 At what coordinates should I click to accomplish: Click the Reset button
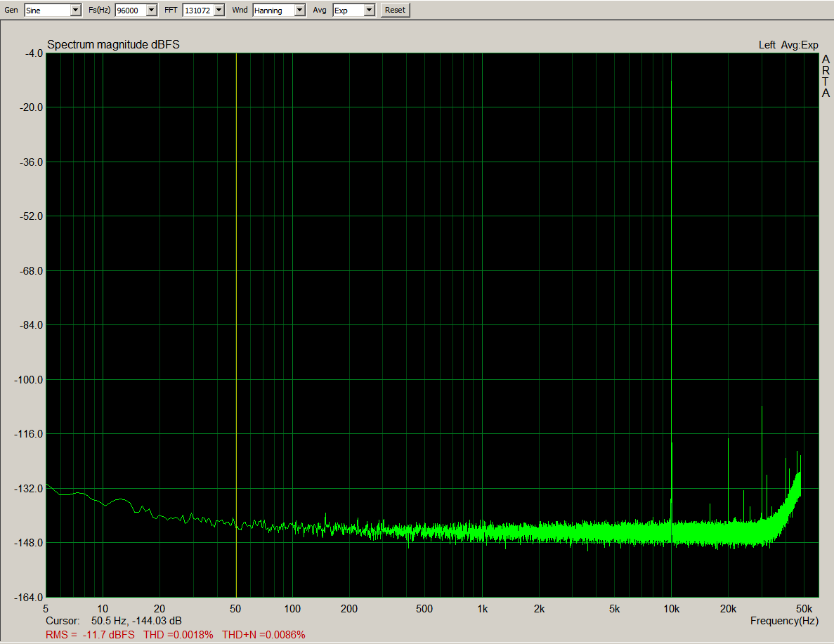395,10
